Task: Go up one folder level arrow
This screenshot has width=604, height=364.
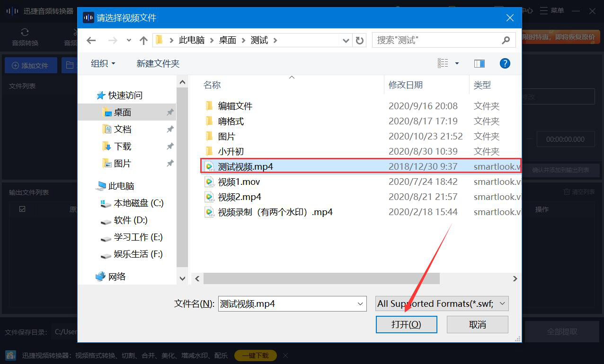Action: click(143, 41)
